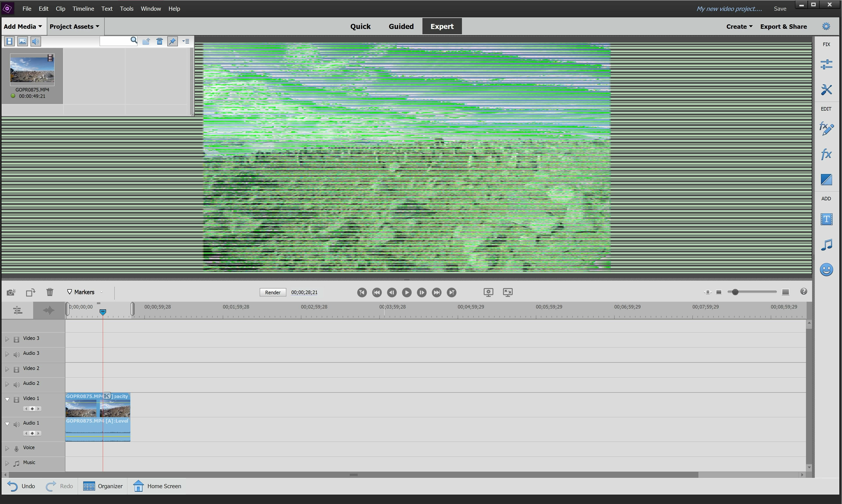Click the Render button

[x=272, y=292]
